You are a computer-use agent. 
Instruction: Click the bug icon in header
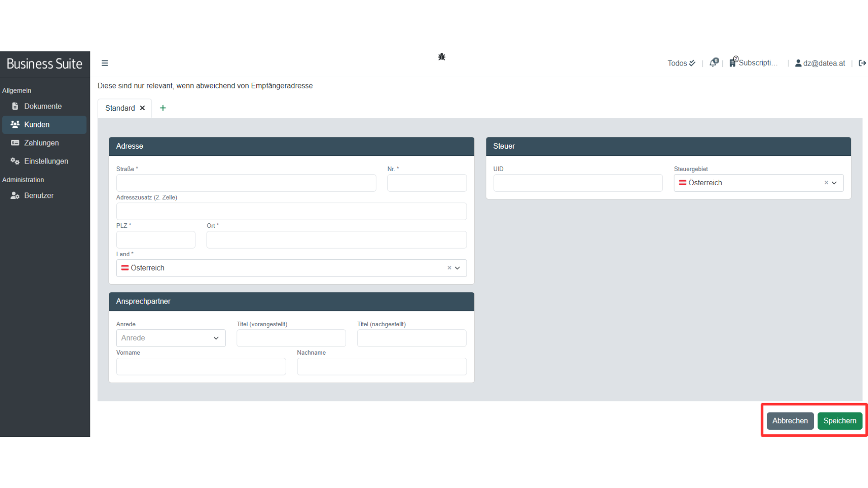tap(442, 57)
